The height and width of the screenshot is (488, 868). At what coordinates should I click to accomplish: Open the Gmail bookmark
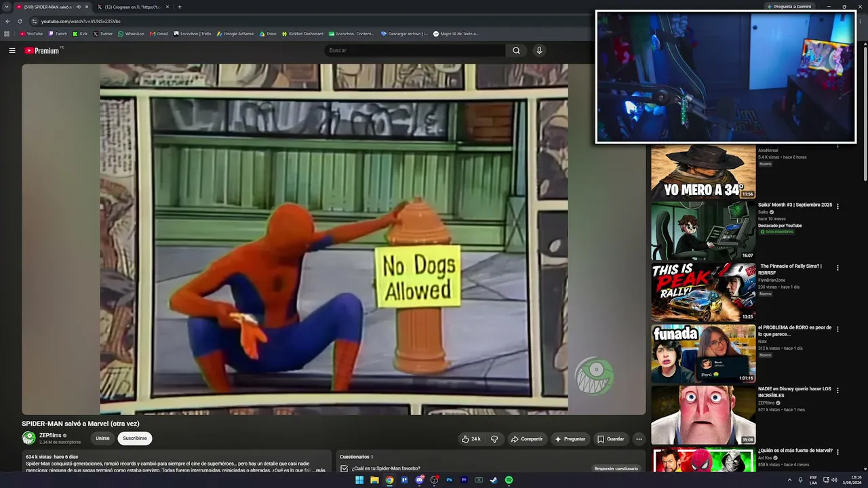(x=159, y=33)
